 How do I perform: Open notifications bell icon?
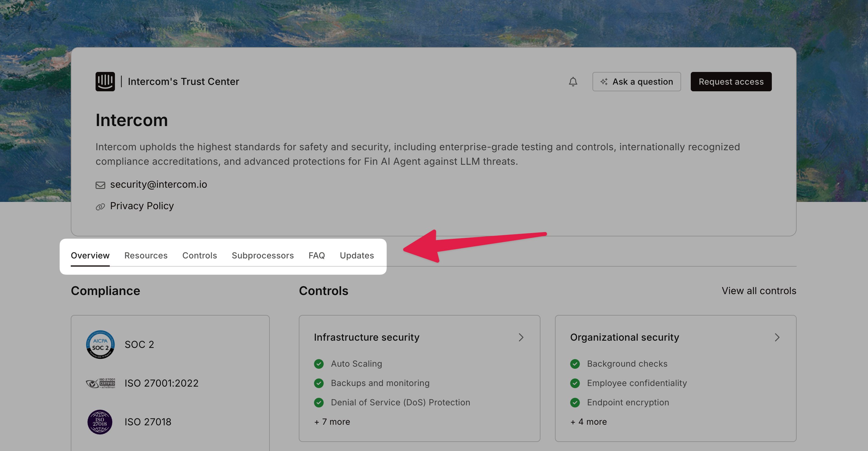(573, 82)
